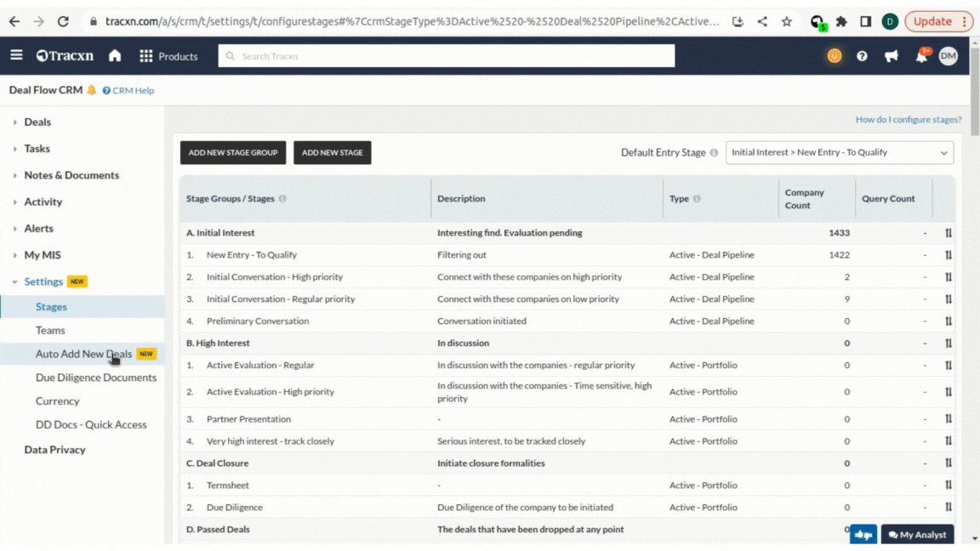Click the Search Tracxn input field

(447, 56)
